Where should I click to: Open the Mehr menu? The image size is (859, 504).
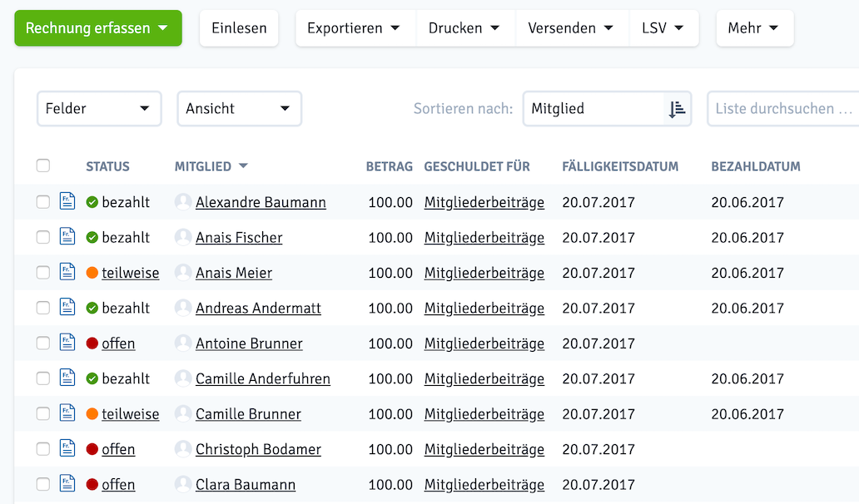point(754,27)
